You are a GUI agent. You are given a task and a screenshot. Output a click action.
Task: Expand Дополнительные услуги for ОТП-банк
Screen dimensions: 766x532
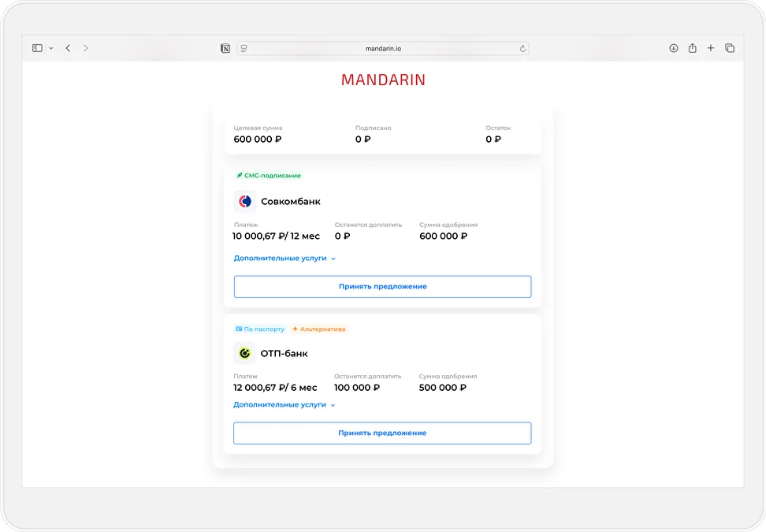(284, 404)
